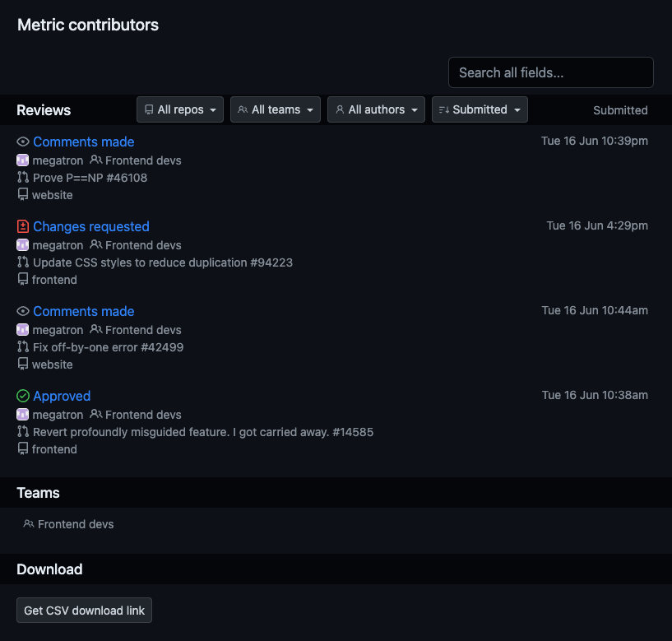
Task: Click Reviews section heading
Action: 44,110
